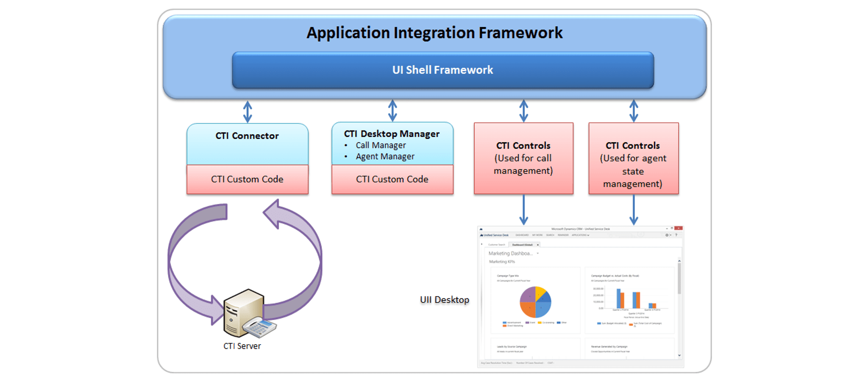Click the scrollbar up arrow in dashboard
This screenshot has height=384, width=868.
coord(679,261)
